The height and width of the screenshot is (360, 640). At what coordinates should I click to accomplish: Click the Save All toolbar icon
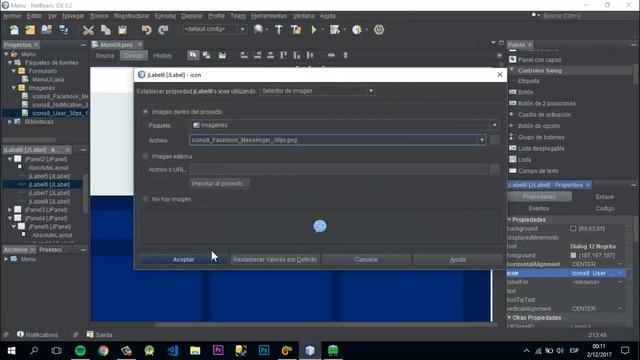point(64,30)
